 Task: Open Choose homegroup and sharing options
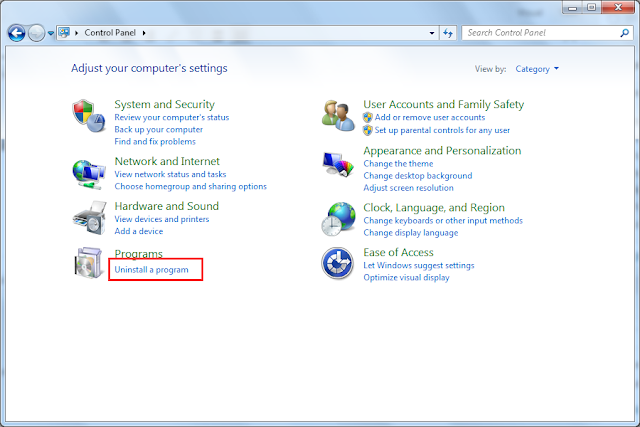point(191,187)
